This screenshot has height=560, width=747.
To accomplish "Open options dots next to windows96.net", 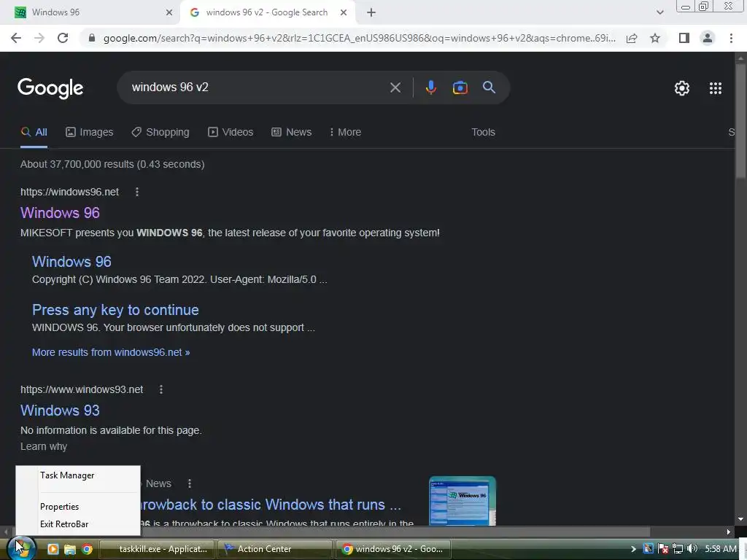I will 136,192.
